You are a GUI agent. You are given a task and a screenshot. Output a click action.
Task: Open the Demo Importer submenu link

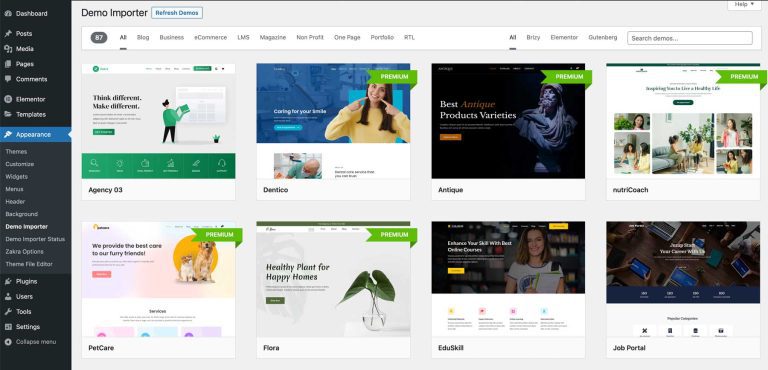[x=26, y=227]
